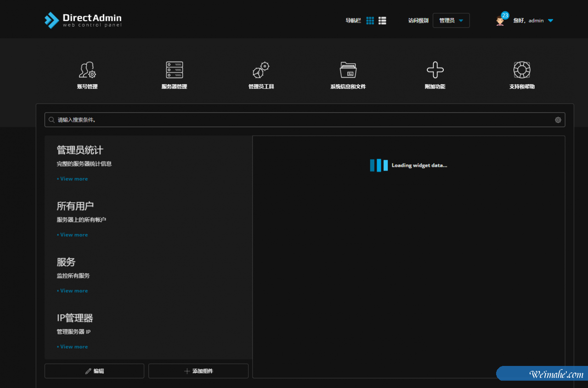Viewport: 588px width, 388px height.
Task: Open the 您好, admin user menu
Action: [x=533, y=21]
